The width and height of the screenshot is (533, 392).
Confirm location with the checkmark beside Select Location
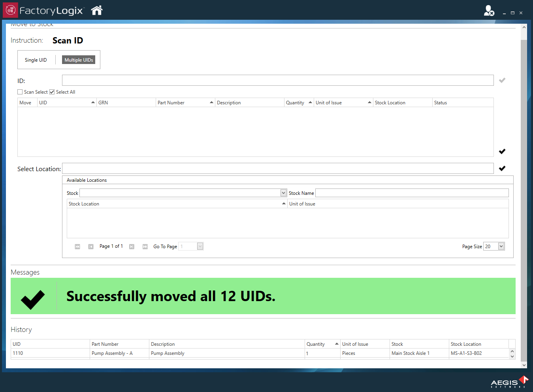(x=502, y=168)
